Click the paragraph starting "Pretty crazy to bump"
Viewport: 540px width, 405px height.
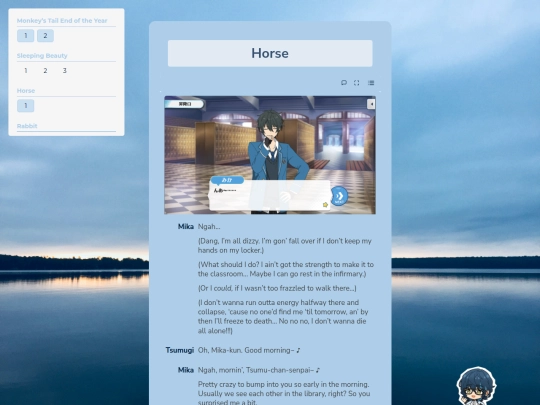pos(284,393)
